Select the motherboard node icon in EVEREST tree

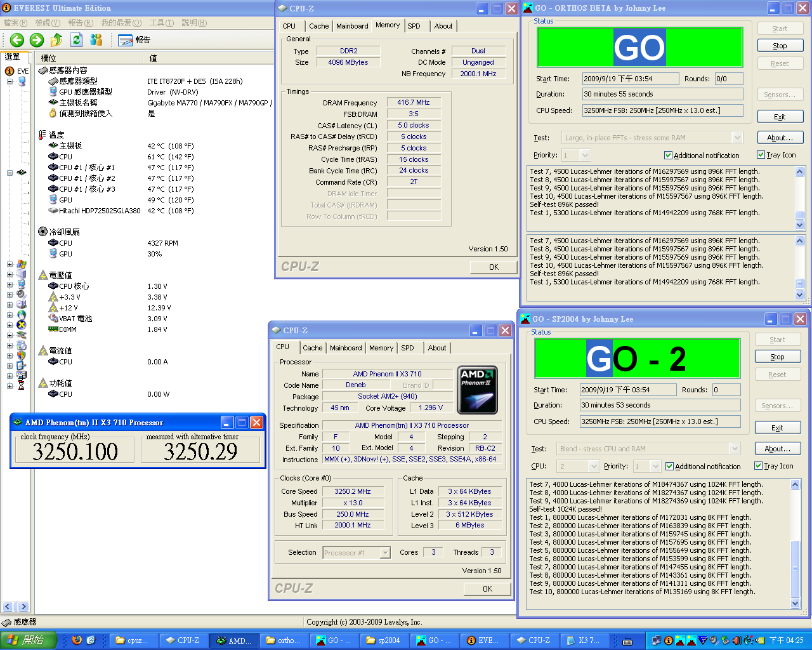pyautogui.click(x=22, y=172)
